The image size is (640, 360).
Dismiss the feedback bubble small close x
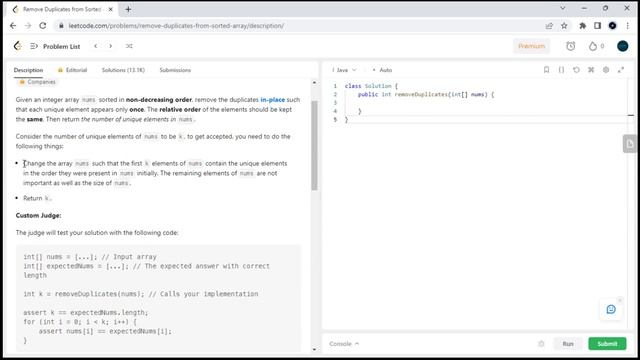[x=620, y=300]
